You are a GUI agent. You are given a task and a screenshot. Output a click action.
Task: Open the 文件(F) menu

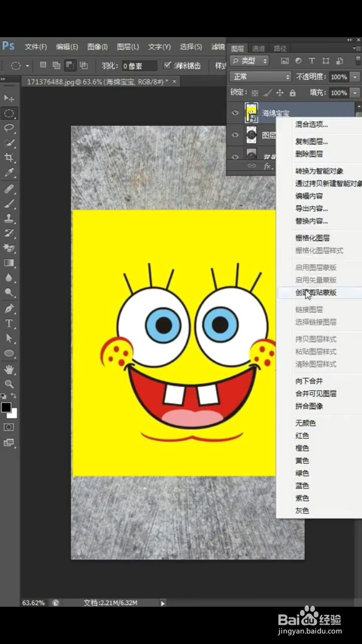click(x=36, y=47)
